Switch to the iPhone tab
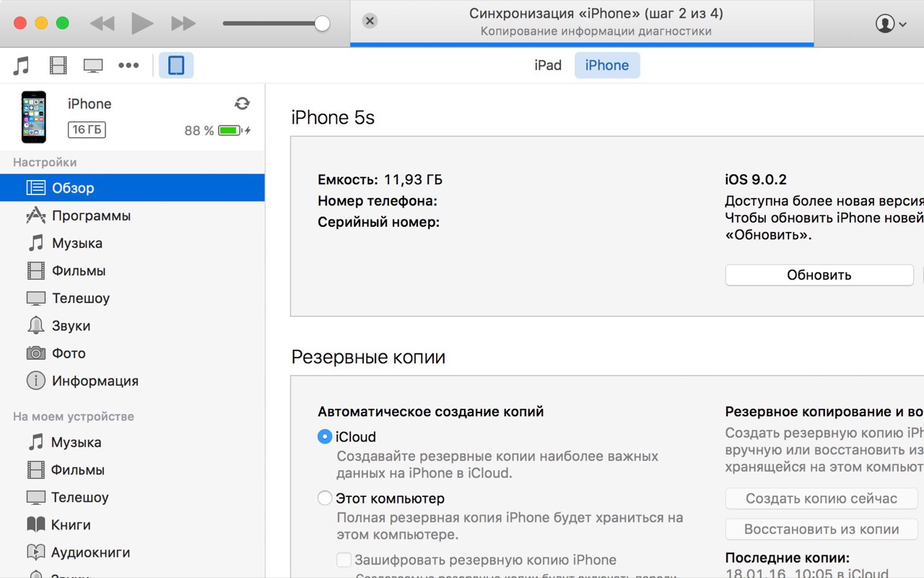This screenshot has width=924, height=578. [x=607, y=65]
